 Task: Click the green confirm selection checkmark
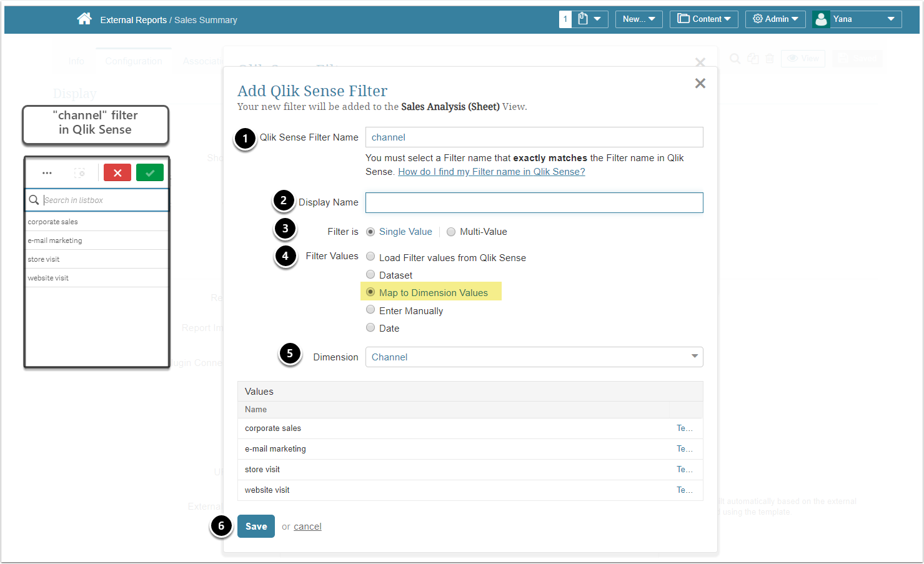point(150,173)
